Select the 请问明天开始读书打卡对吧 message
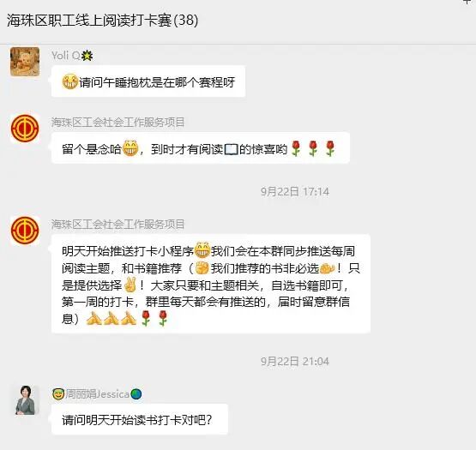 (140, 419)
